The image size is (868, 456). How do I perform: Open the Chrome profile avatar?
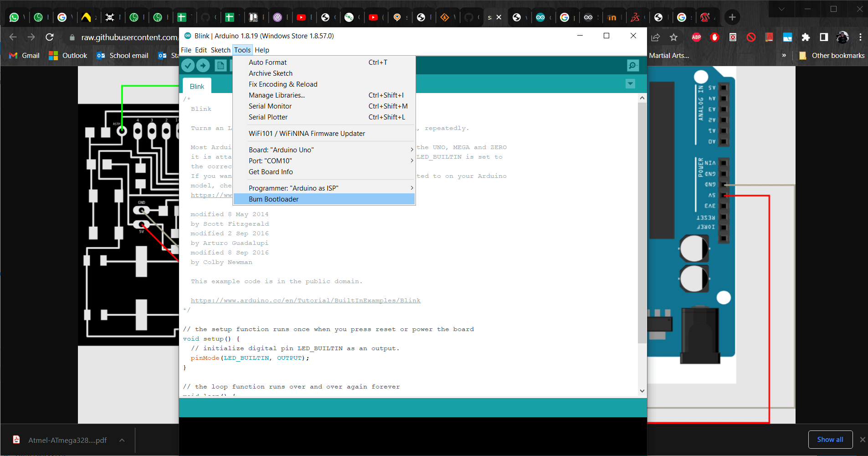pos(842,37)
